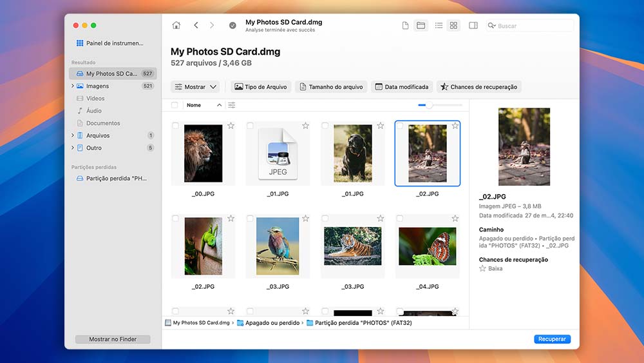Click the "527 arquivos / 3,46 GB" summary text
644x363 pixels.
211,63
